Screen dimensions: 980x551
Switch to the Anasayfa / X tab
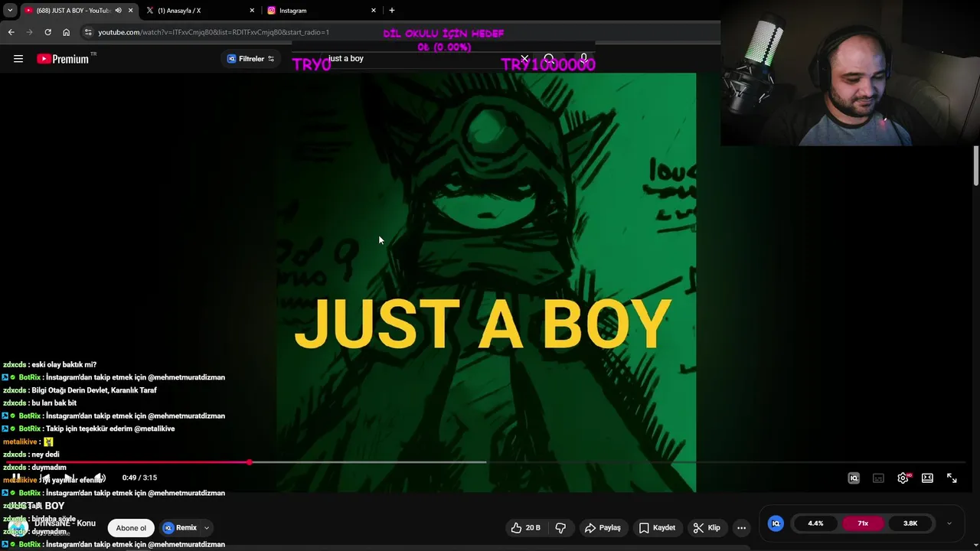click(201, 11)
